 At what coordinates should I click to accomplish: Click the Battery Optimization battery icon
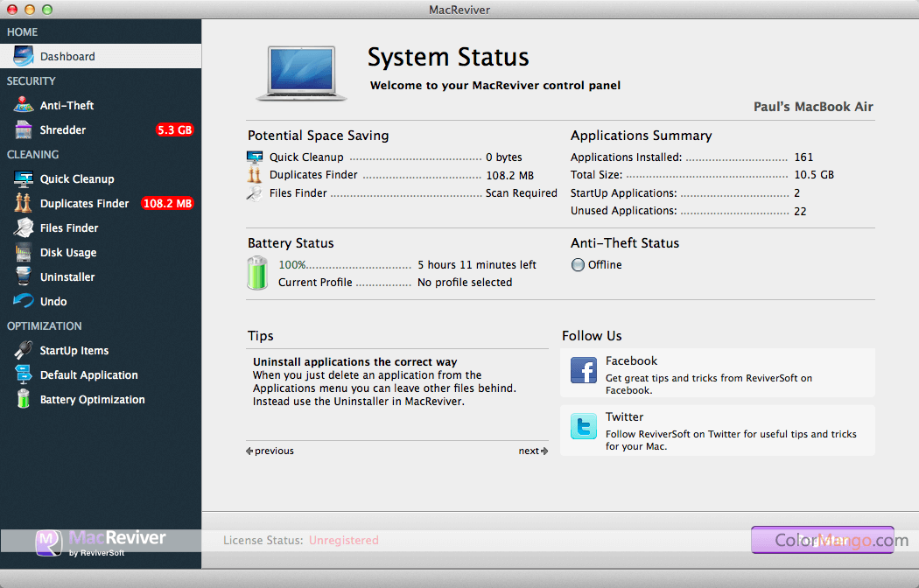pyautogui.click(x=24, y=399)
